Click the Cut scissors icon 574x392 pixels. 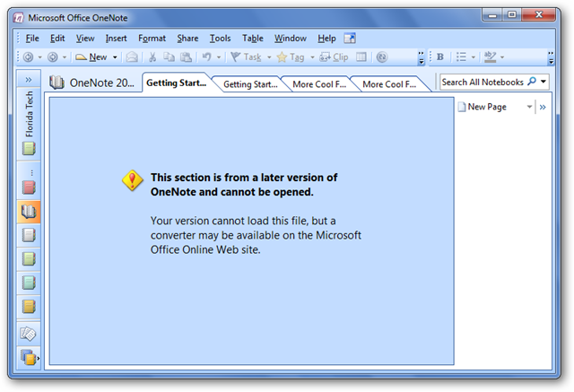click(x=152, y=57)
